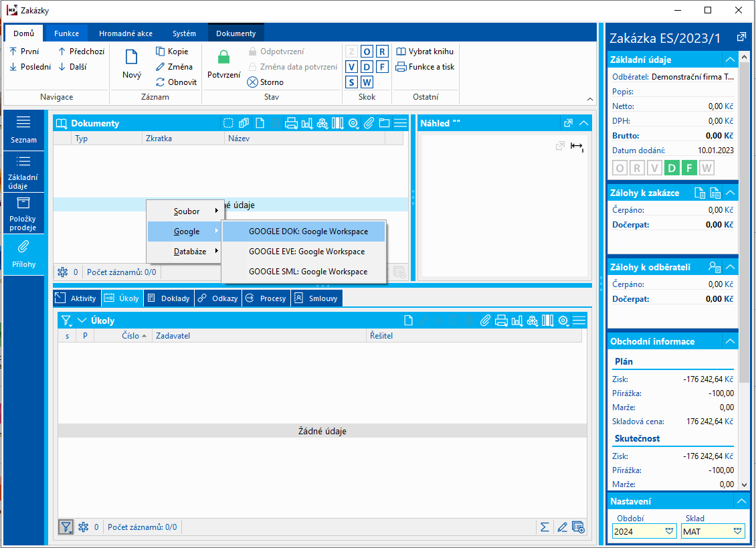Toggle the green F indicator in Základní údaje
This screenshot has width=756, height=548.
[689, 168]
